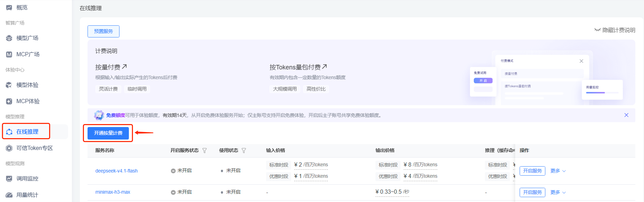Click the 调用监控 chart icon
644x202 pixels.
(x=9, y=179)
